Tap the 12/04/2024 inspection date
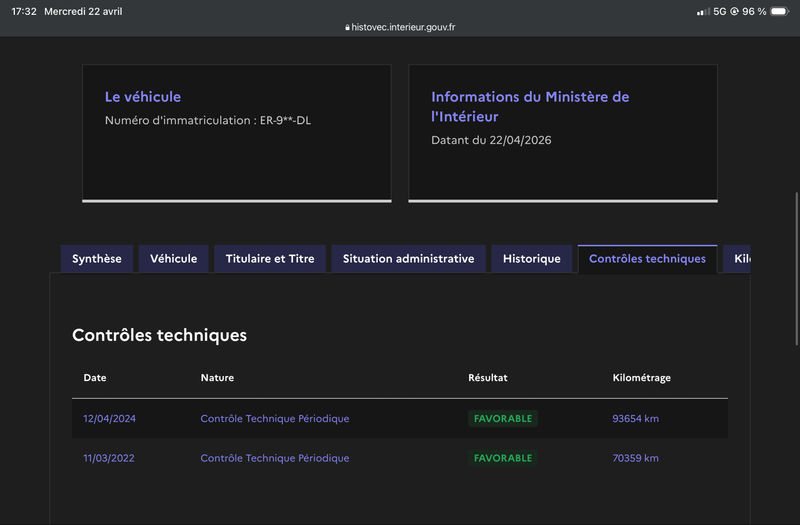Image resolution: width=800 pixels, height=525 pixels. (109, 418)
